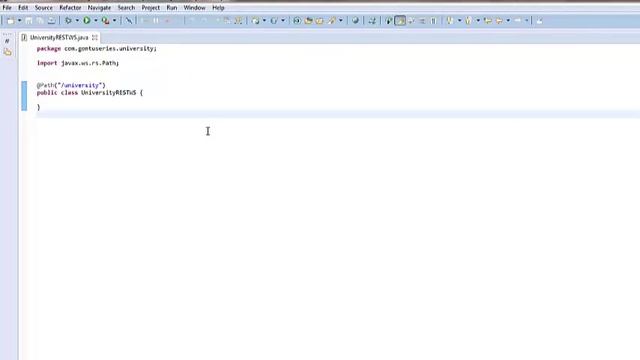
Task: Click the Save All toolbar icon
Action: tap(40, 20)
